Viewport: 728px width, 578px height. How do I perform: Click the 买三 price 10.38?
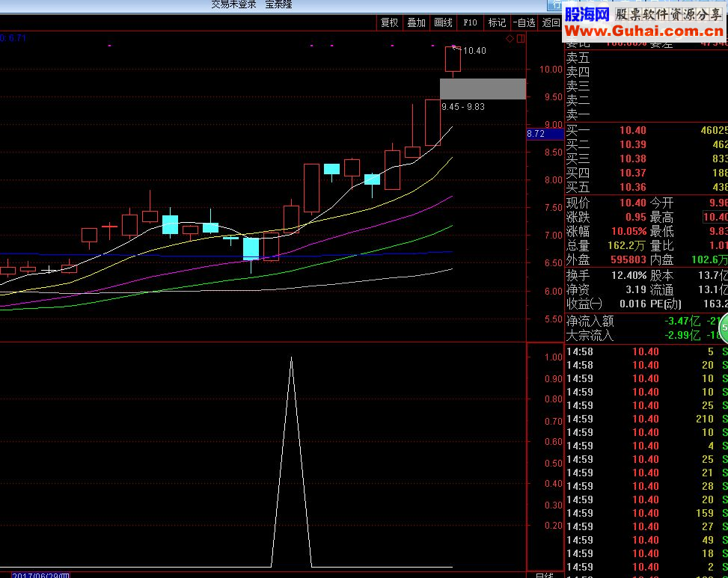(x=633, y=159)
